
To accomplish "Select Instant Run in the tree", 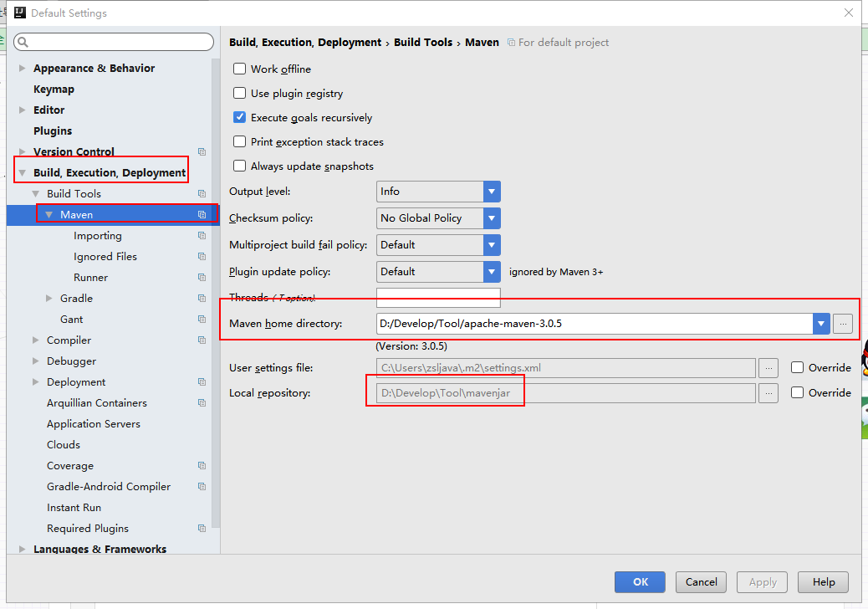I will (74, 508).
